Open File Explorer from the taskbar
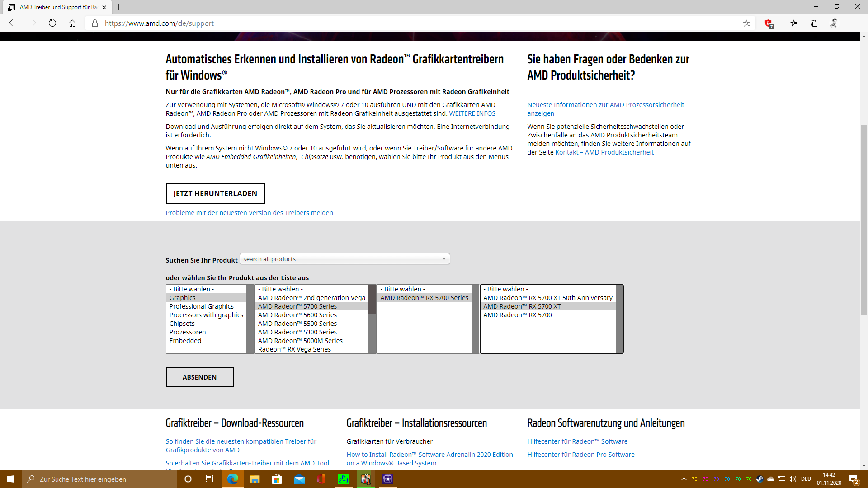 [x=255, y=479]
